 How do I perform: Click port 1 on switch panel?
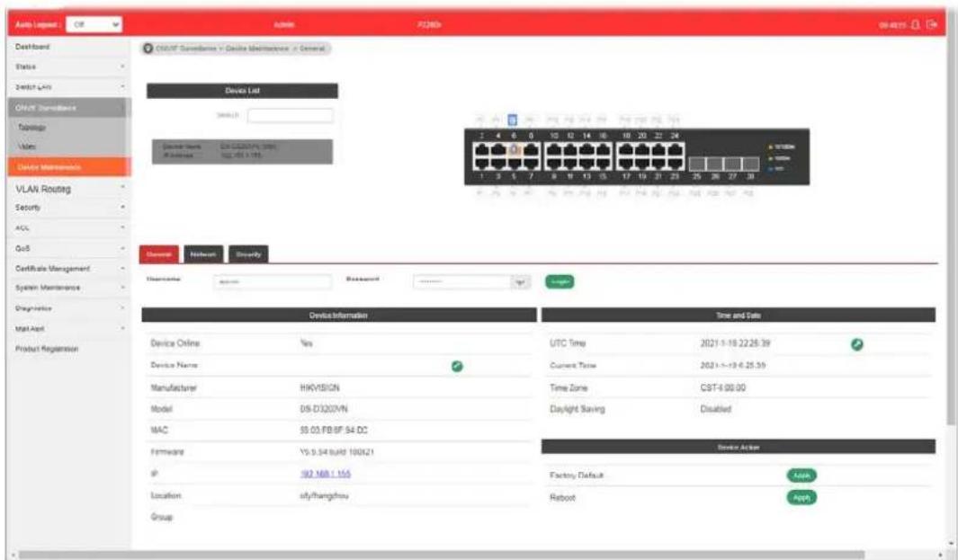(x=482, y=163)
